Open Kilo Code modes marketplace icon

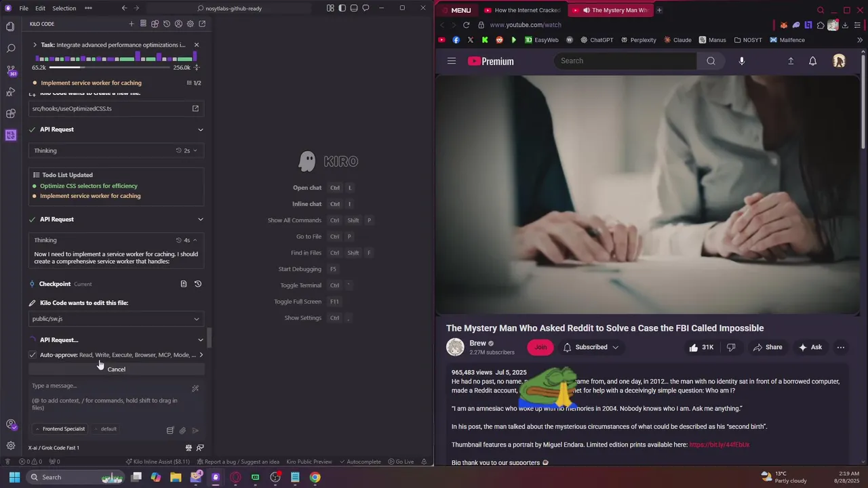tap(155, 24)
